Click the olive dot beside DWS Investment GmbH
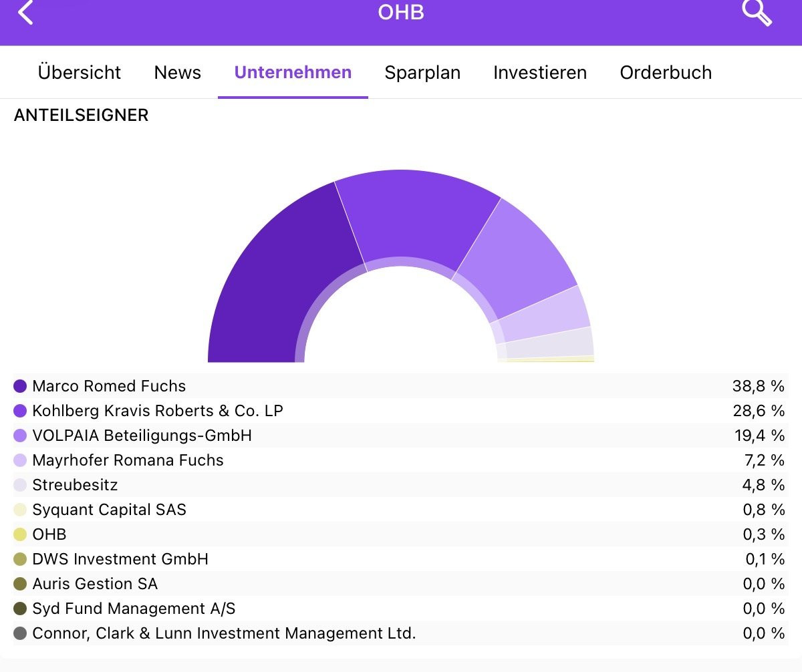The height and width of the screenshot is (672, 802). [19, 559]
